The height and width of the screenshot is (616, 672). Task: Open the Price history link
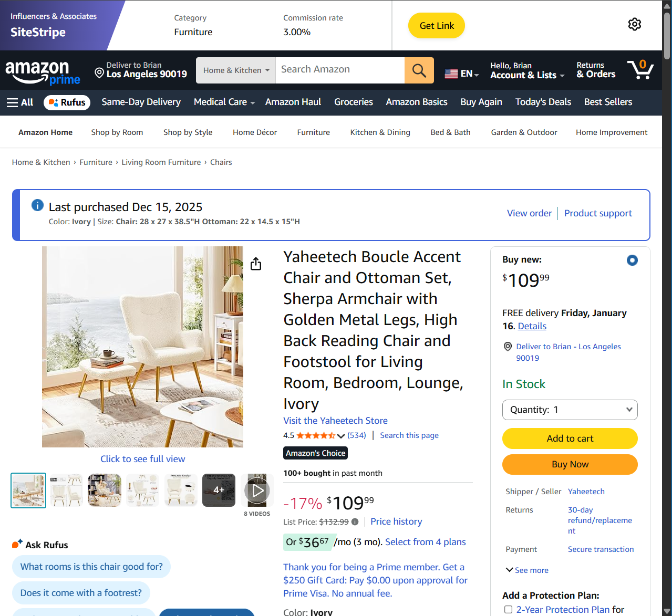[396, 521]
